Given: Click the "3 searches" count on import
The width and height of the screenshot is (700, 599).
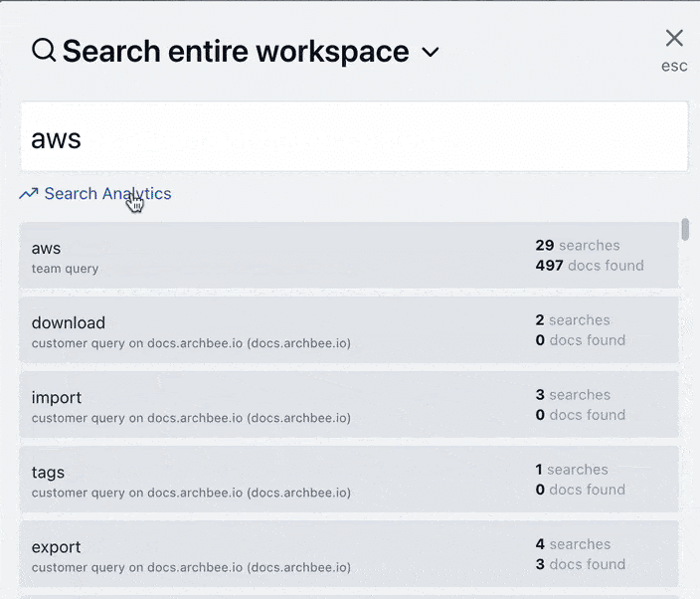Looking at the screenshot, I should pyautogui.click(x=573, y=395).
